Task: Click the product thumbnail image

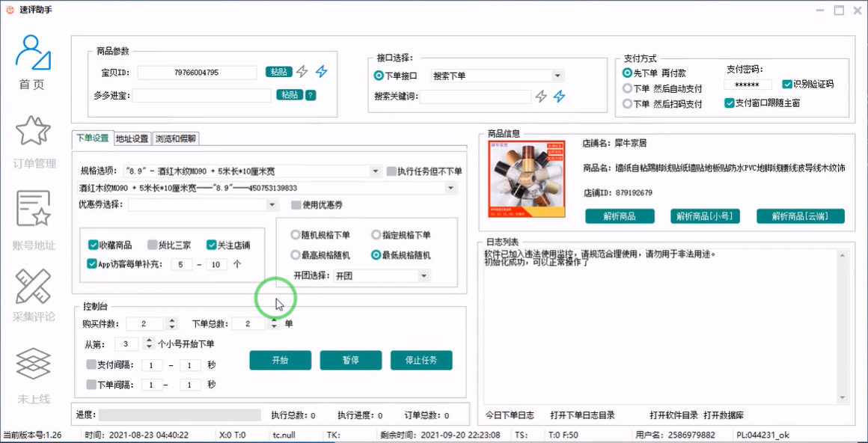Action: [527, 178]
